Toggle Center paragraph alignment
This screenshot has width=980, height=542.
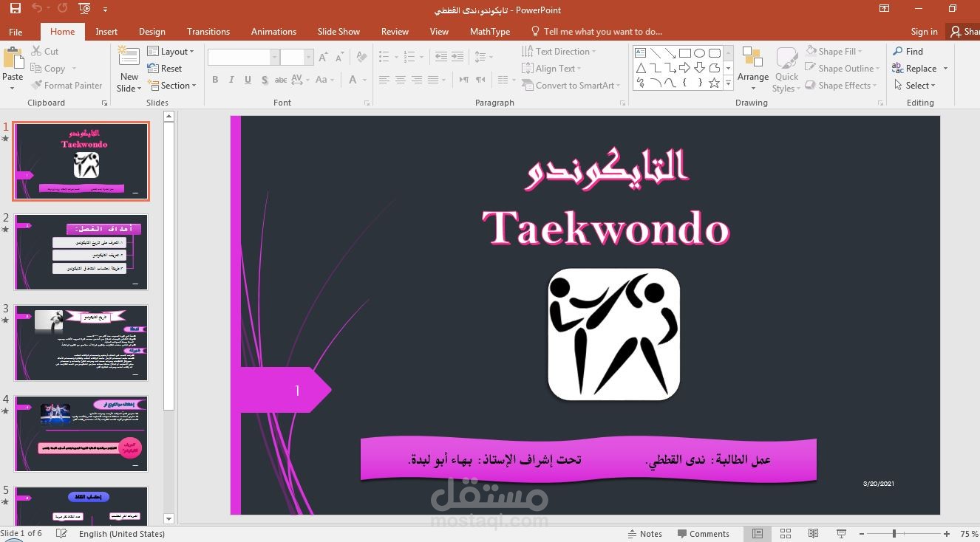pyautogui.click(x=400, y=80)
